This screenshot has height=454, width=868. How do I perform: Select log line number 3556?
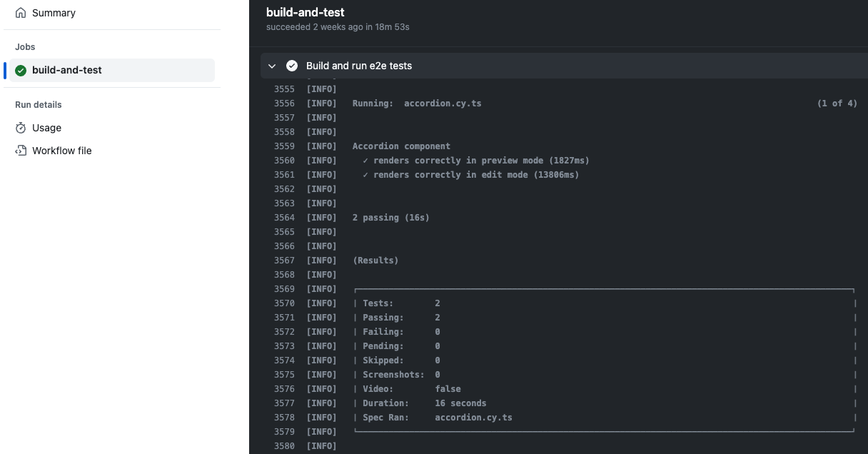284,104
